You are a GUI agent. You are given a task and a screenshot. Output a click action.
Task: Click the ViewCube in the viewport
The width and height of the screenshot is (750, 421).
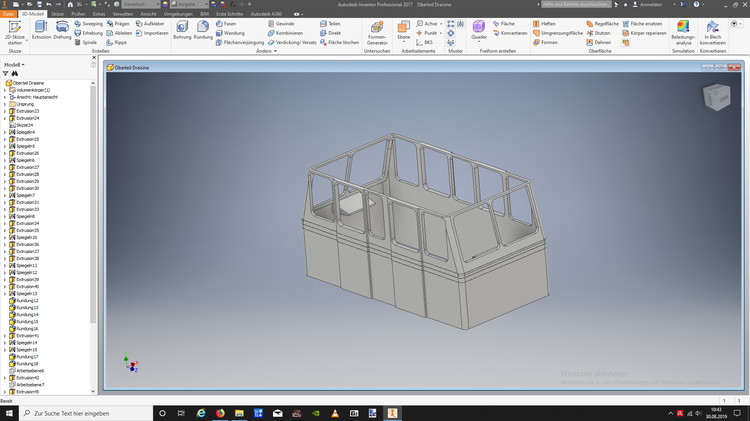[716, 97]
